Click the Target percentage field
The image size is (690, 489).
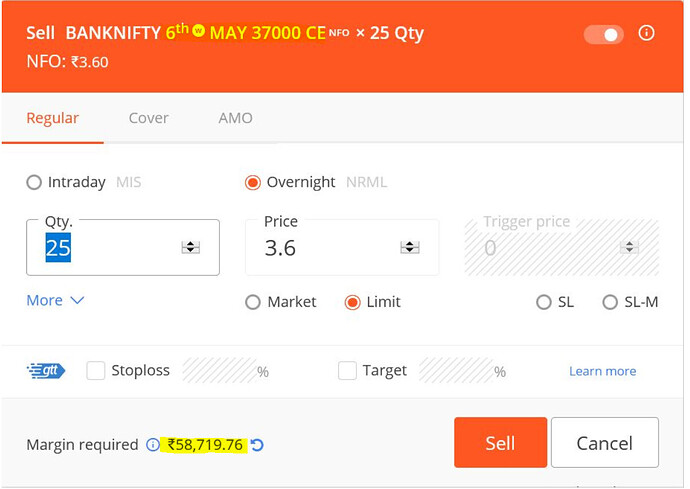click(x=456, y=371)
